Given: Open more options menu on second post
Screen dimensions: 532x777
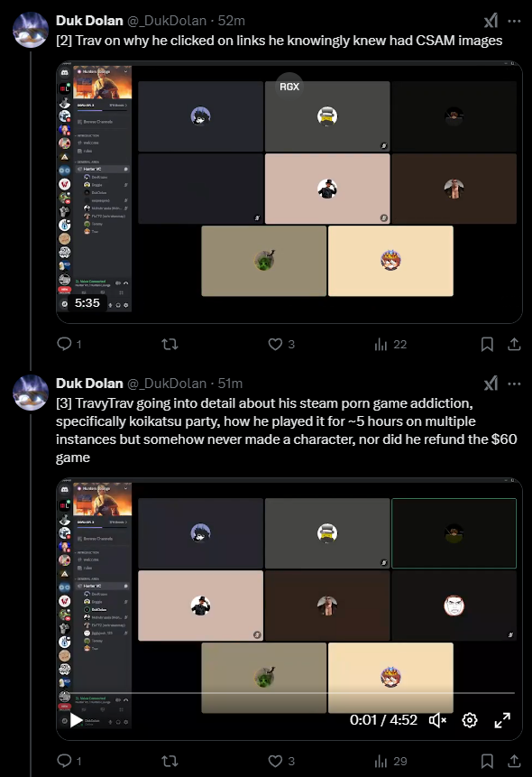Looking at the screenshot, I should coord(514,384).
